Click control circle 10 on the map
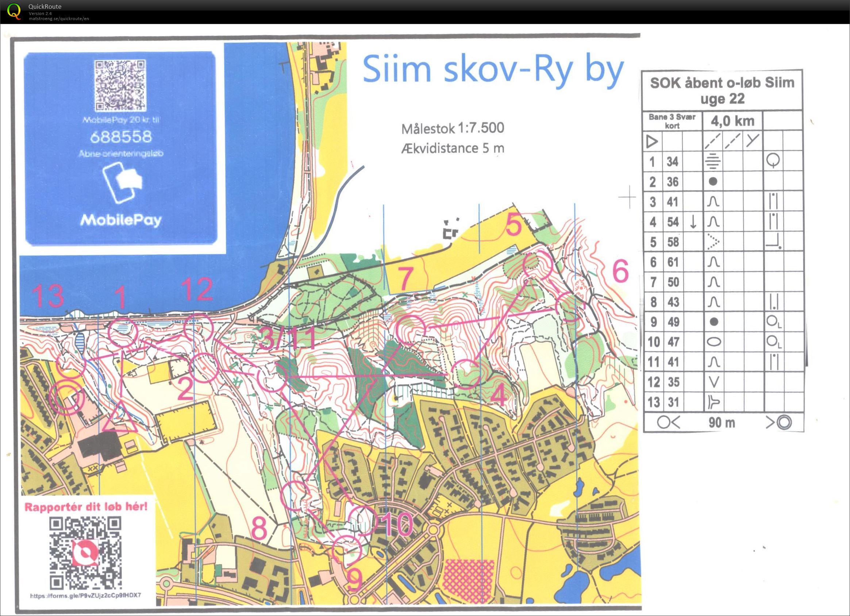Image resolution: width=850 pixels, height=616 pixels. coord(363,520)
